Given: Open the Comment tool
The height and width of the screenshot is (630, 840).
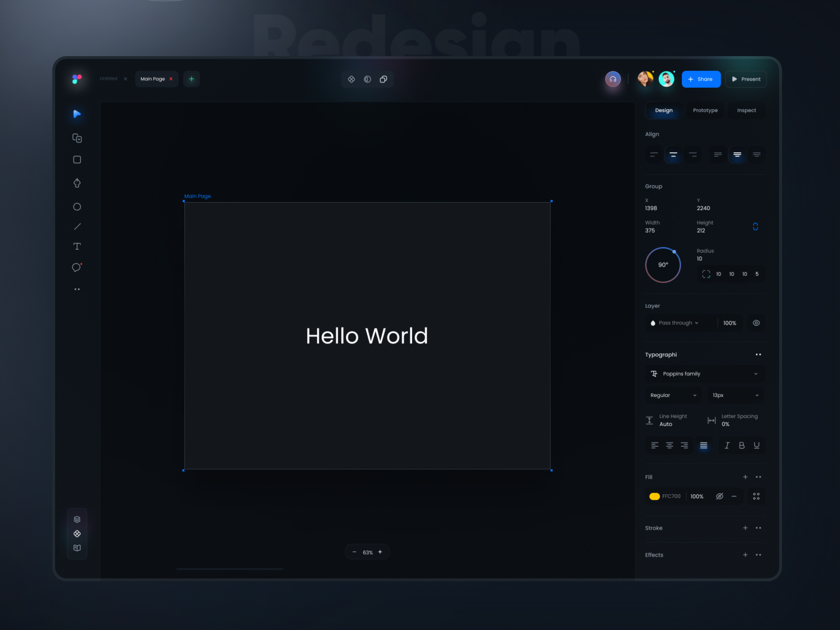Looking at the screenshot, I should point(77,268).
